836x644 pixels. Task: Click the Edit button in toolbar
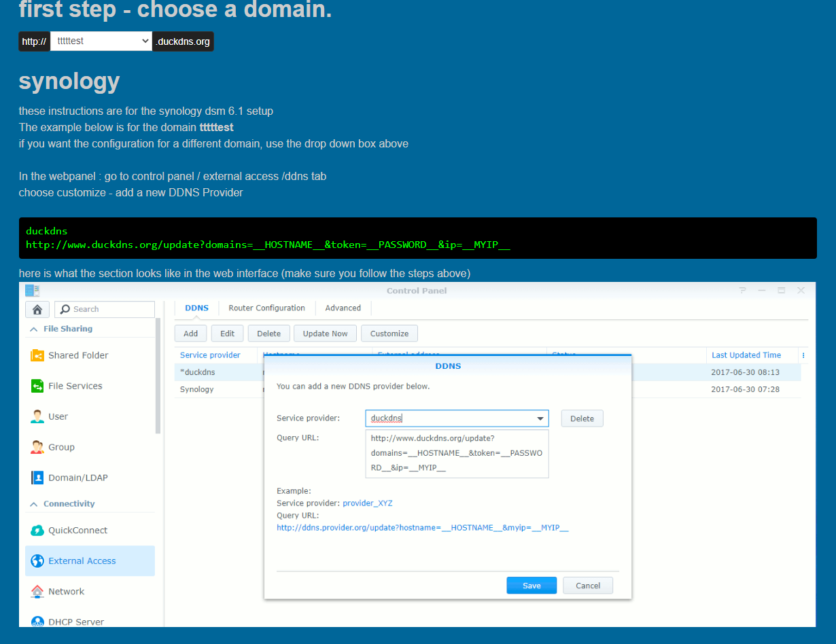(x=228, y=334)
